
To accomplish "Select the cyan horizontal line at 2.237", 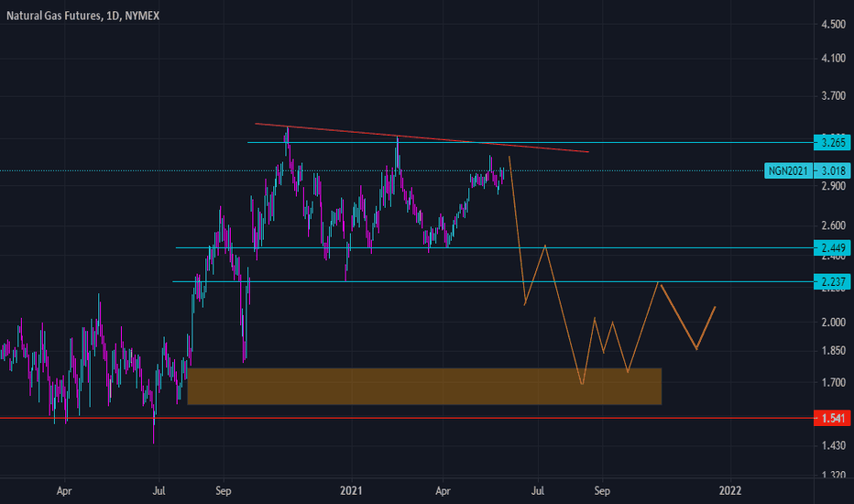I will coord(492,281).
